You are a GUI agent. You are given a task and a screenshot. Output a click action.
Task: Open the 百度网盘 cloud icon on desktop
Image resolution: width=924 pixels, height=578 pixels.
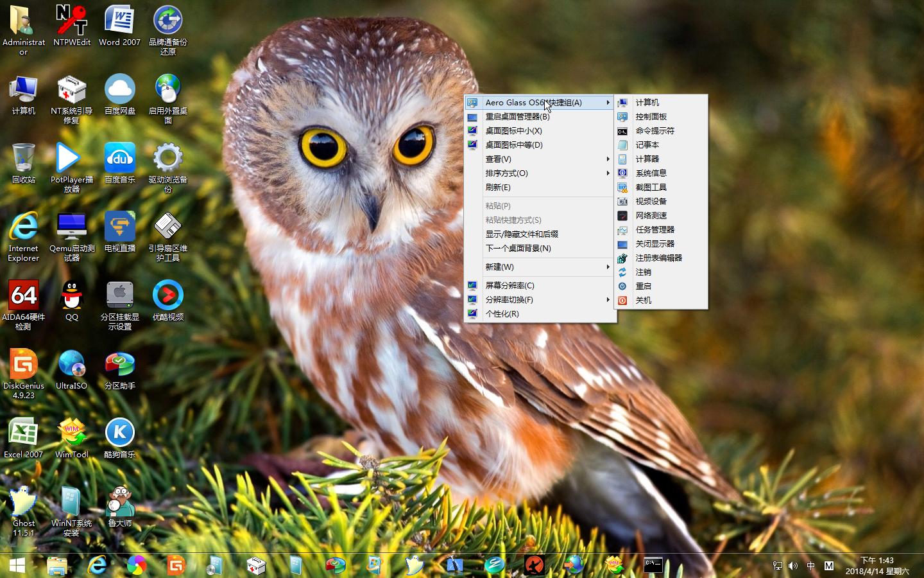coord(120,95)
